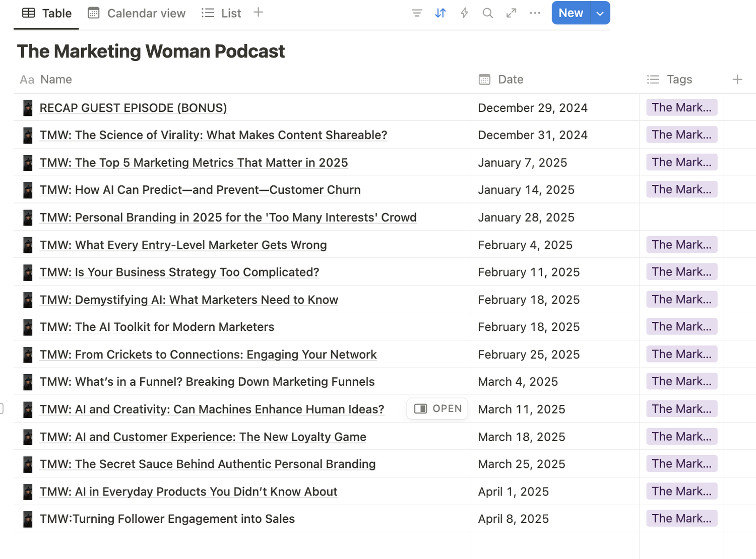Image resolution: width=756 pixels, height=559 pixels.
Task: Switch to the List view tab
Action: pyautogui.click(x=221, y=13)
